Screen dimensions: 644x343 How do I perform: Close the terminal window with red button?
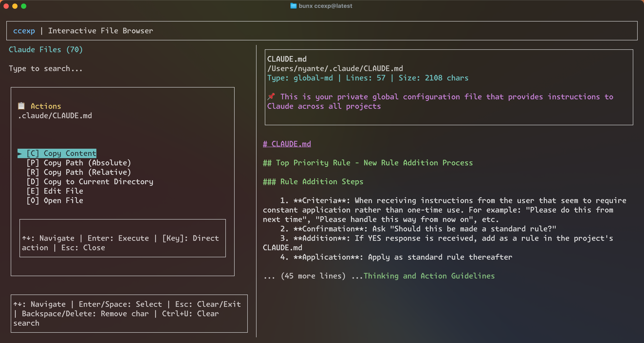(6, 6)
